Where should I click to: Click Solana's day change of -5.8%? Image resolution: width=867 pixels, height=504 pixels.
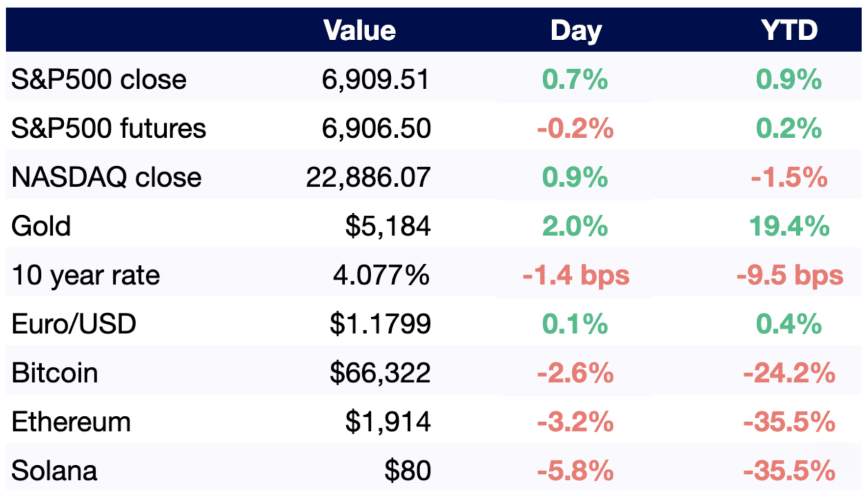point(575,471)
